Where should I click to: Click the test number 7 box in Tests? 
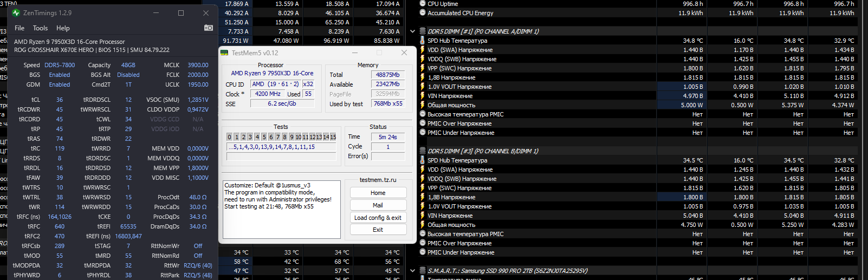click(278, 137)
